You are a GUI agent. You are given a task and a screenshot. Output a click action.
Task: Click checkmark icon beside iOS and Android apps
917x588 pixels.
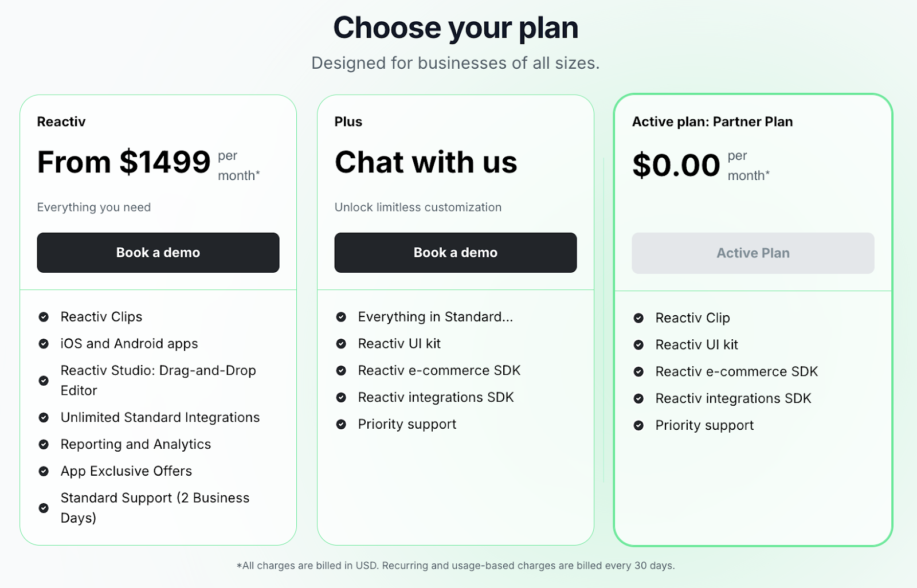tap(44, 344)
